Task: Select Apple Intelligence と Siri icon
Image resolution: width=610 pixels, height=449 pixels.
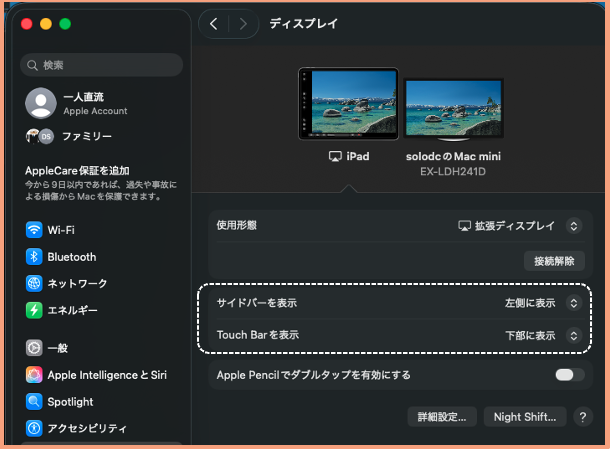Action: click(35, 375)
